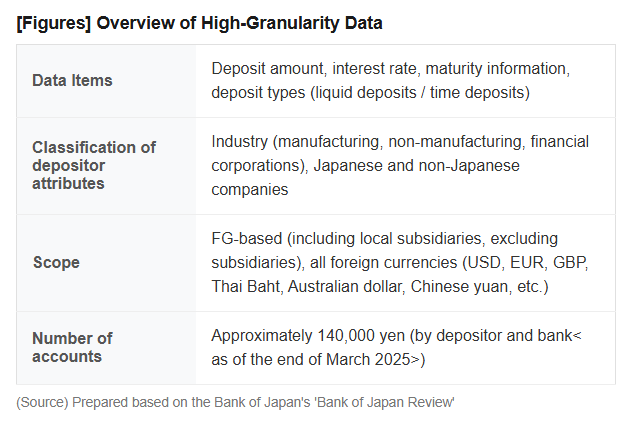This screenshot has height=426, width=632.
Task: Click the 'Thai Baht, Australian dollar' text
Action: pyautogui.click(x=307, y=287)
